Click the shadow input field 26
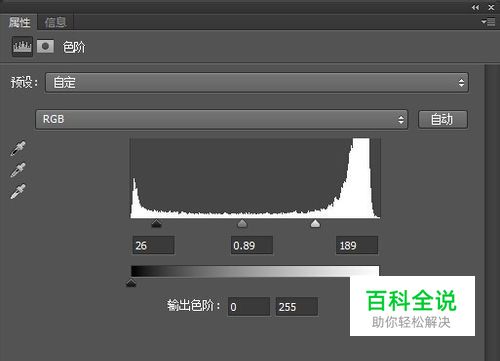The width and height of the screenshot is (500, 361). (x=153, y=245)
